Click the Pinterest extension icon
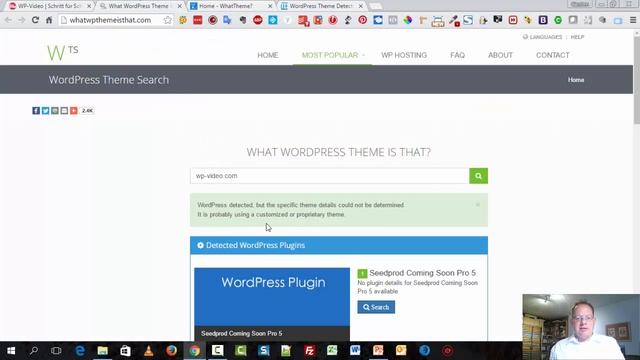The image size is (640, 360). [x=362, y=20]
